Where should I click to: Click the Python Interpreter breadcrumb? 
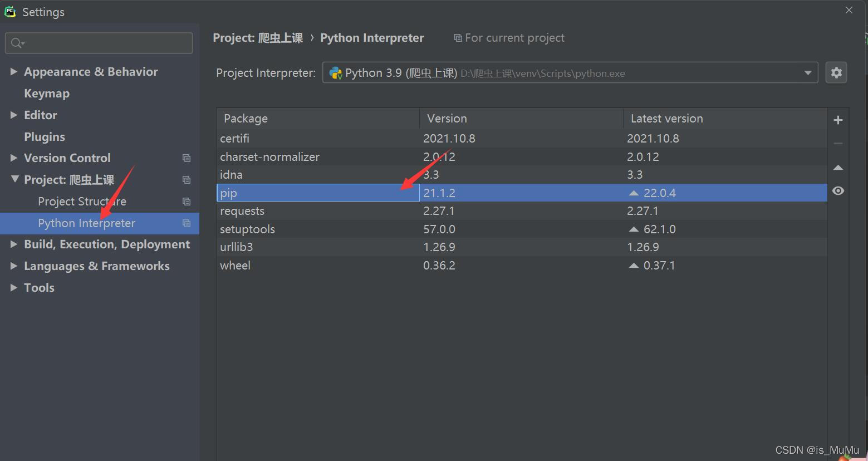click(372, 38)
